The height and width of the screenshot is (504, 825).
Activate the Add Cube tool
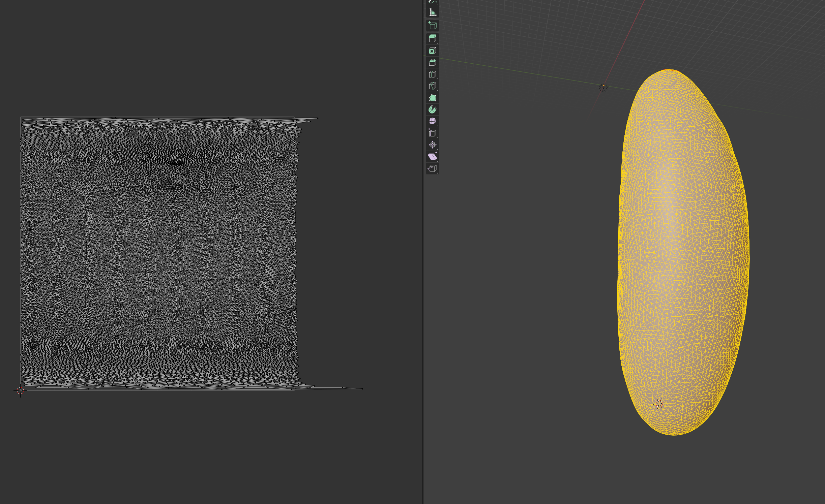point(432,26)
